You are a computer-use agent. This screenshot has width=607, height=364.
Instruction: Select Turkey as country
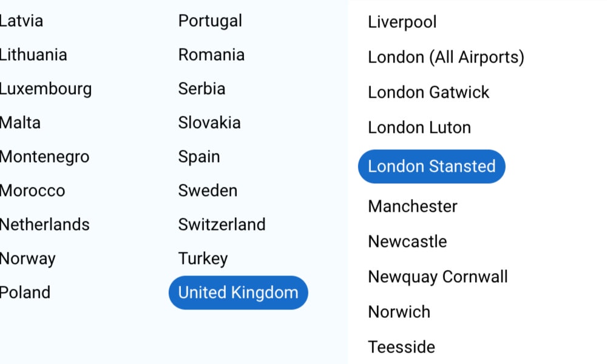[x=203, y=259]
